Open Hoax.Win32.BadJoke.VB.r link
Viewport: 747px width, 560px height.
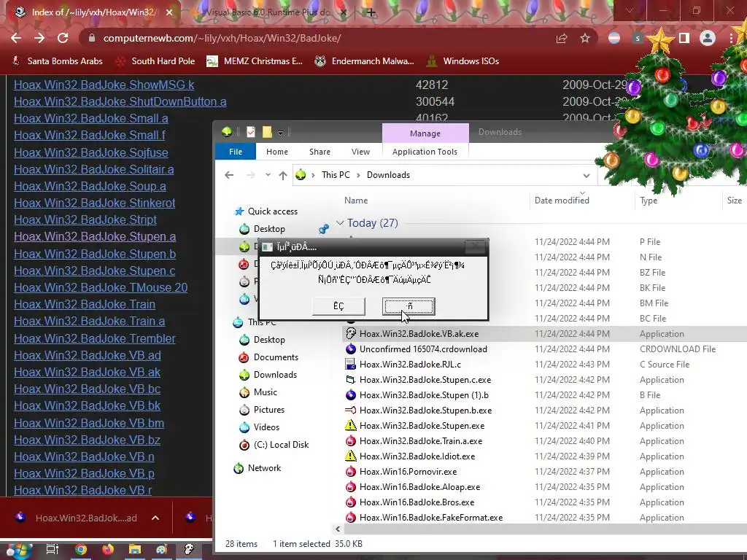pos(83,490)
